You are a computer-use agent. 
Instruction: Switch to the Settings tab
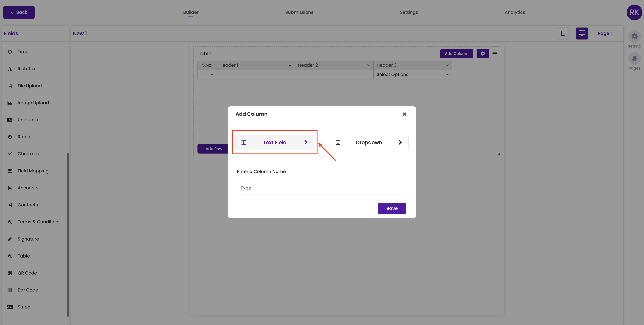click(409, 12)
